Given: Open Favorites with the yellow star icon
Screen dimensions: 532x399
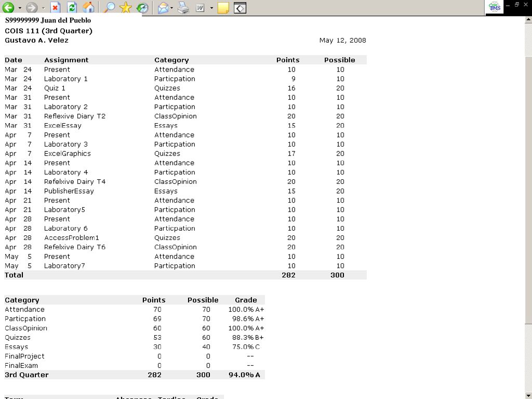Looking at the screenshot, I should (x=126, y=7).
